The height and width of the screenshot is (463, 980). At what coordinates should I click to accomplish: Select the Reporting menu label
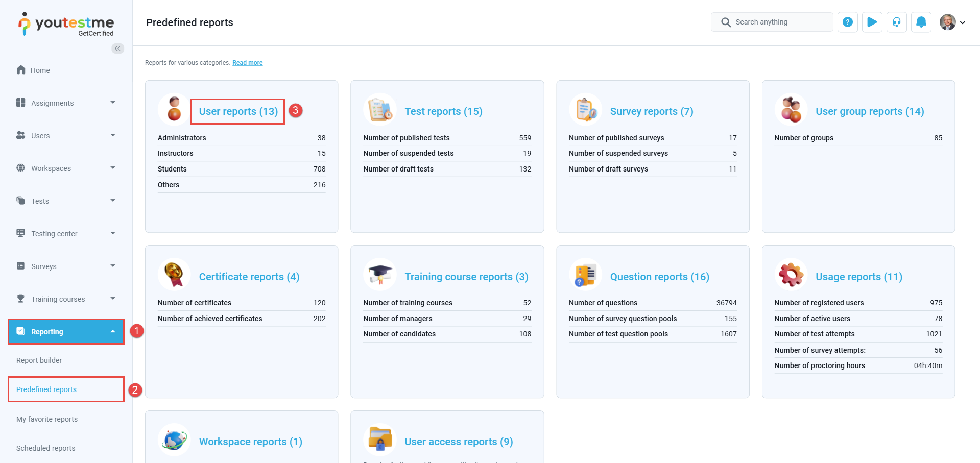[47, 332]
